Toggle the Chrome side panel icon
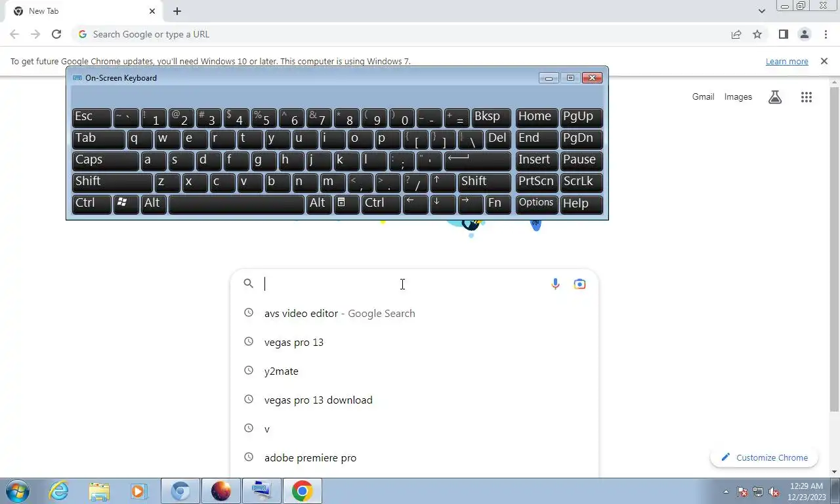The image size is (840, 504). click(783, 34)
